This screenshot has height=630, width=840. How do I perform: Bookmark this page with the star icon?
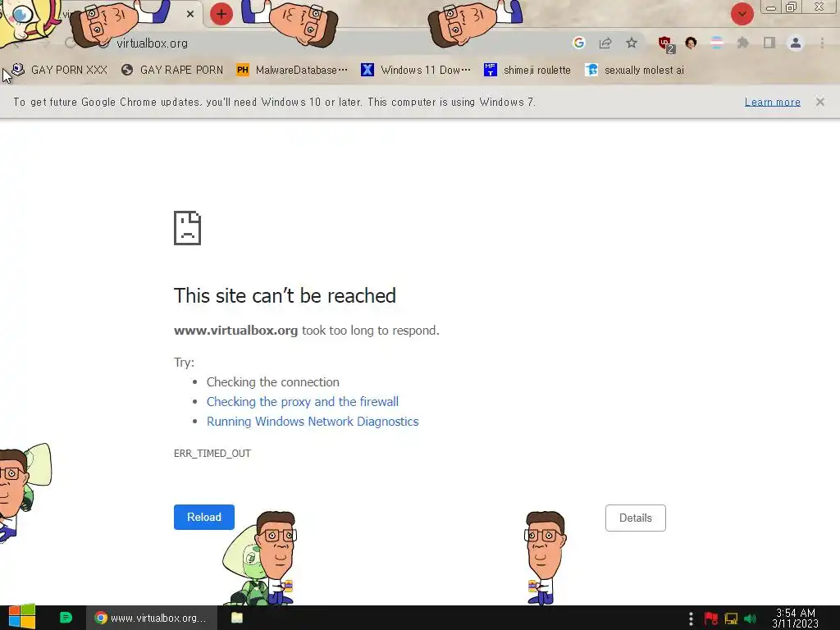coord(632,43)
